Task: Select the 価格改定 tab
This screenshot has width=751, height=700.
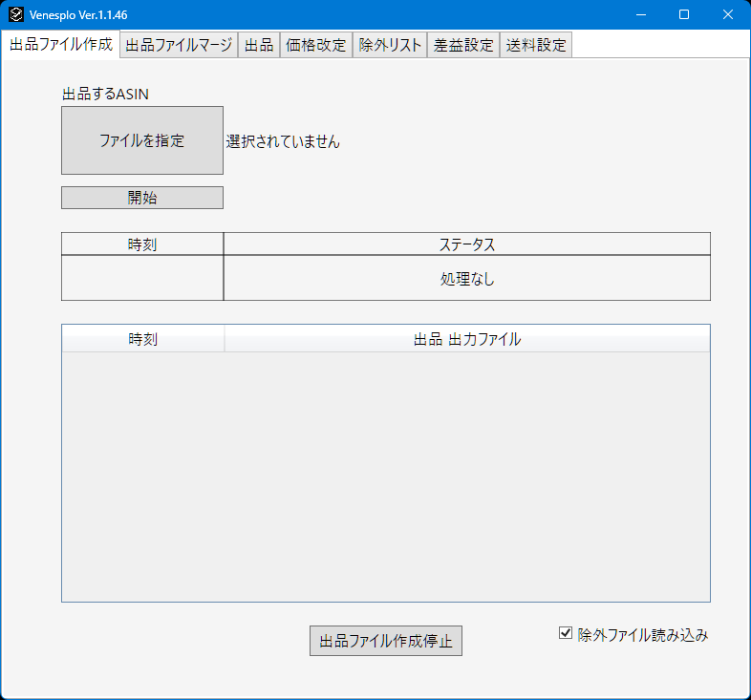Action: point(316,45)
